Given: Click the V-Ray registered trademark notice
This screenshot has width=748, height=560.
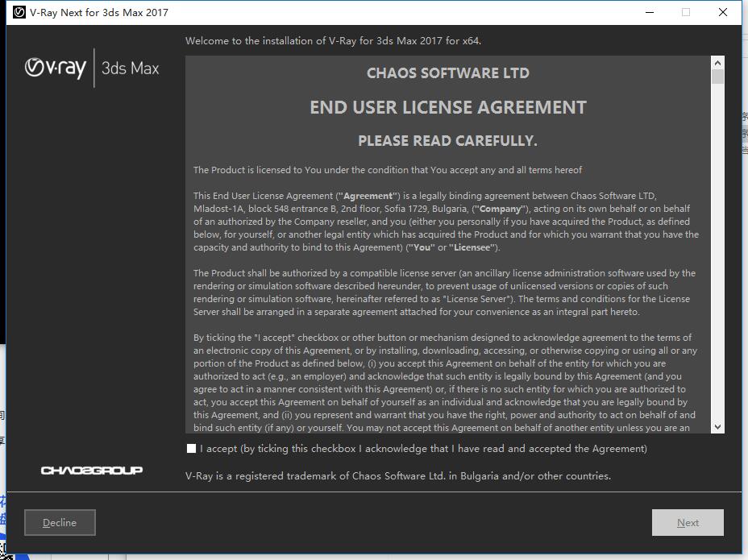Looking at the screenshot, I should coord(398,475).
